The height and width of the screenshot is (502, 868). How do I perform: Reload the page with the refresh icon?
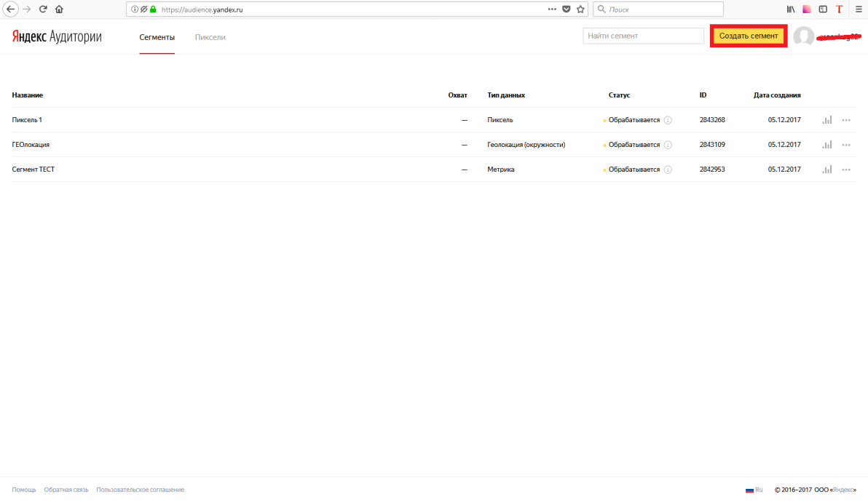tap(43, 9)
